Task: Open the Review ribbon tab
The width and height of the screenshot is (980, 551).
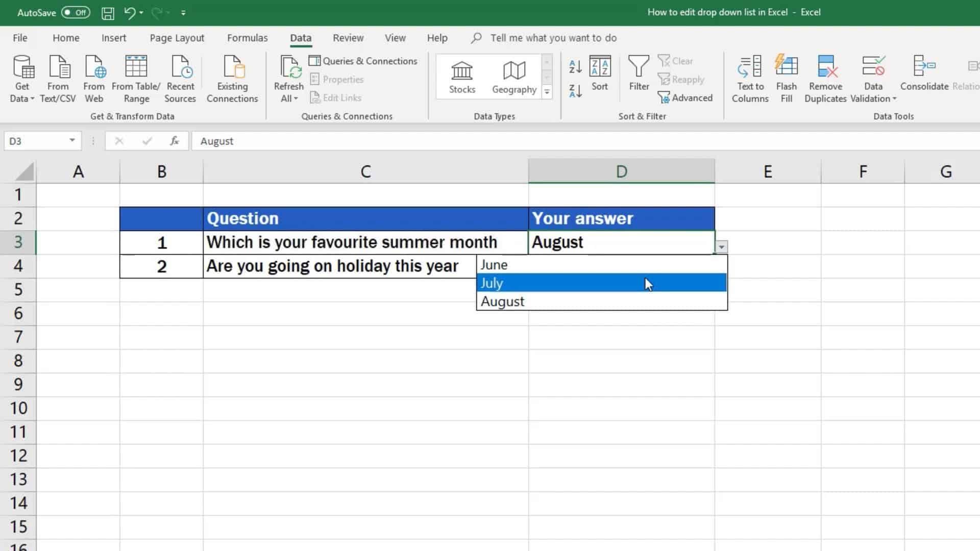Action: coord(348,38)
